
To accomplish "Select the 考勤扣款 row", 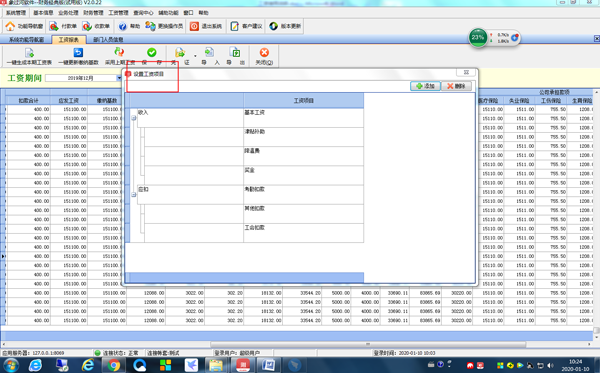I will 303,195.
